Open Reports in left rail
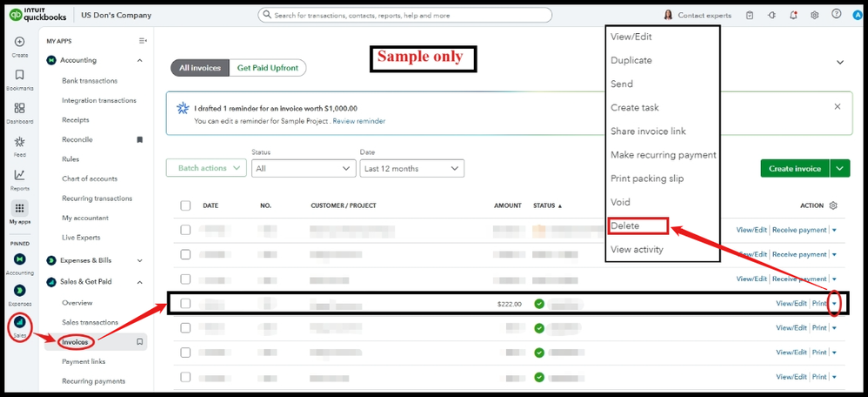This screenshot has width=868, height=397. (19, 175)
